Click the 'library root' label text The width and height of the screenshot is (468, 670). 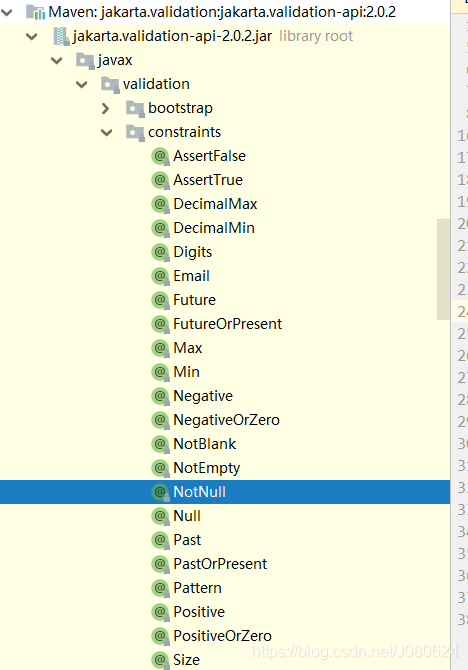316,36
